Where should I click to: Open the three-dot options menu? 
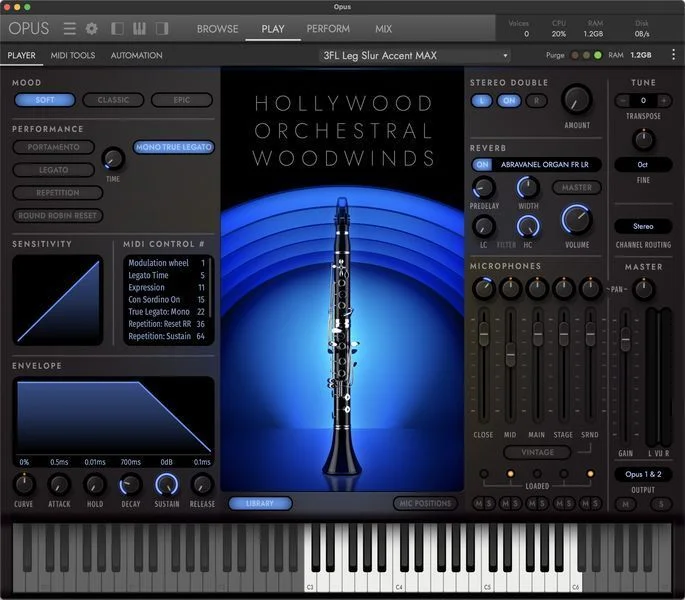coord(674,55)
